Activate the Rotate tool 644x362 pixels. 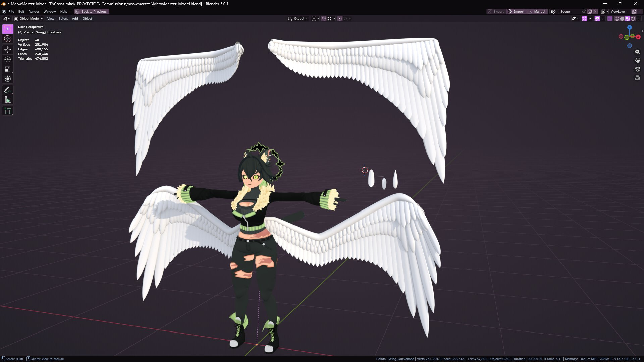8,59
